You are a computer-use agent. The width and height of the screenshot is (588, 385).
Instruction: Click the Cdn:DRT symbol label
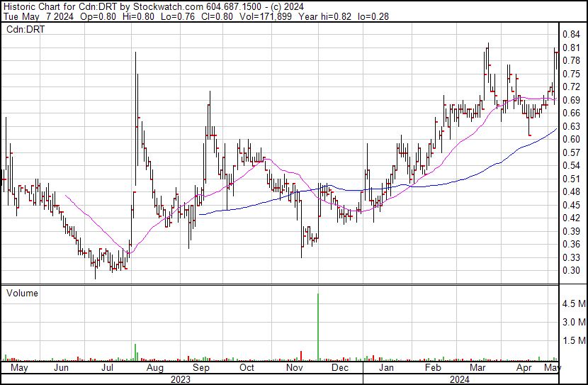[x=25, y=30]
